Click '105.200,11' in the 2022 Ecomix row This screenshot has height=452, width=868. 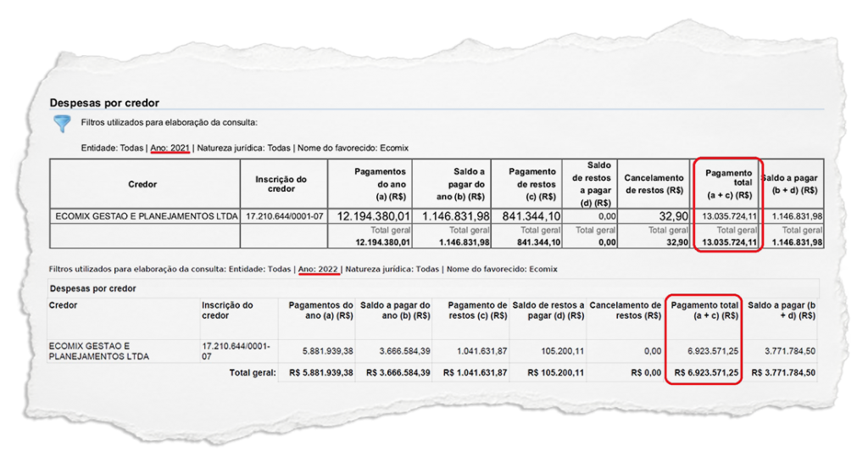pos(563,351)
